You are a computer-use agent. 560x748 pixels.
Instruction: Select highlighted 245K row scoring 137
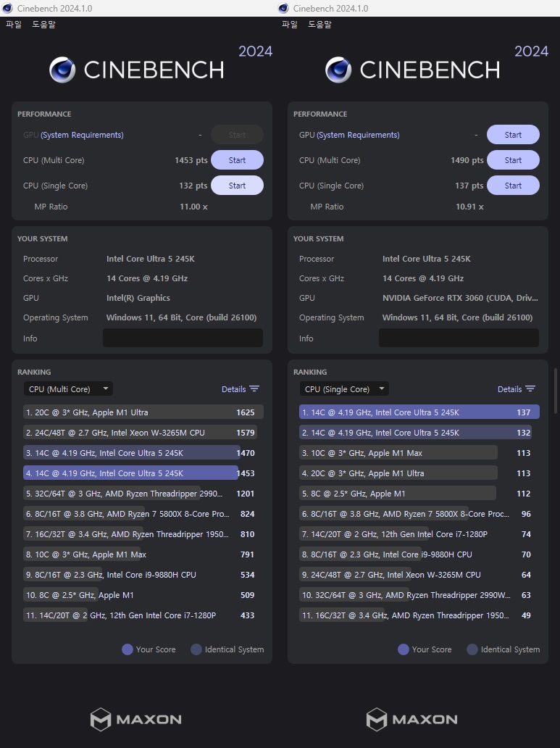(419, 412)
